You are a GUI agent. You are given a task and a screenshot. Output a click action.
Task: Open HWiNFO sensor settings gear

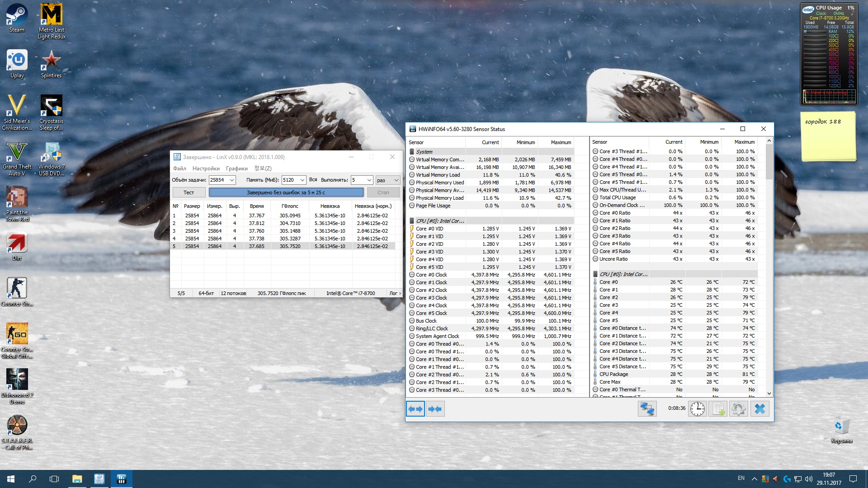(x=739, y=409)
